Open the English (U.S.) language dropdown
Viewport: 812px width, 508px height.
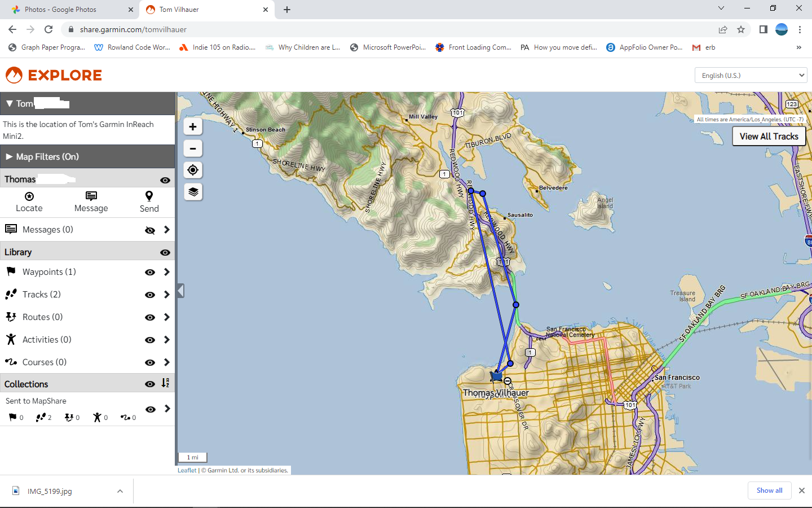click(751, 75)
